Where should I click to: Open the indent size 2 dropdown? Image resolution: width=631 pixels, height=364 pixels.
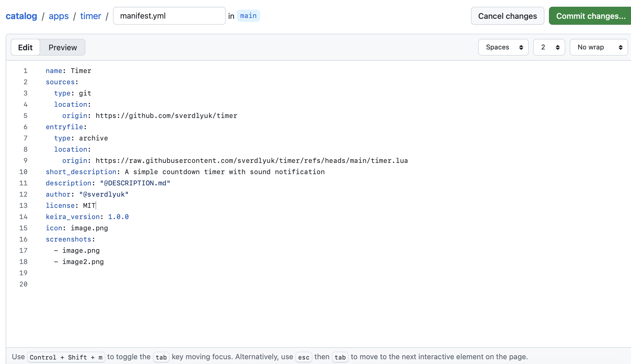[x=549, y=47]
